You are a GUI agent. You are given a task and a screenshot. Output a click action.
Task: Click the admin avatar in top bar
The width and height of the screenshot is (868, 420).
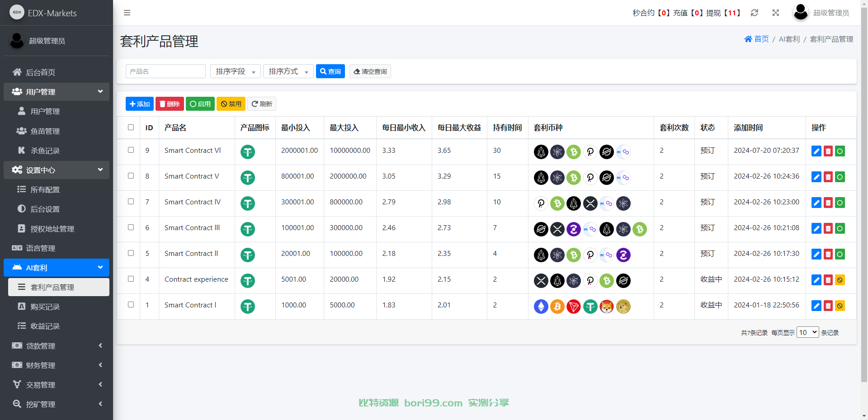click(x=801, y=12)
